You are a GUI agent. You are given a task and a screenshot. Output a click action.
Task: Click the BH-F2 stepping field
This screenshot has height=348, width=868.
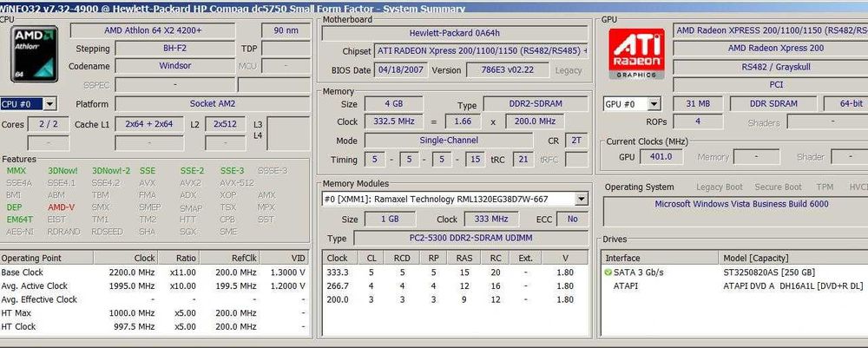(x=175, y=48)
